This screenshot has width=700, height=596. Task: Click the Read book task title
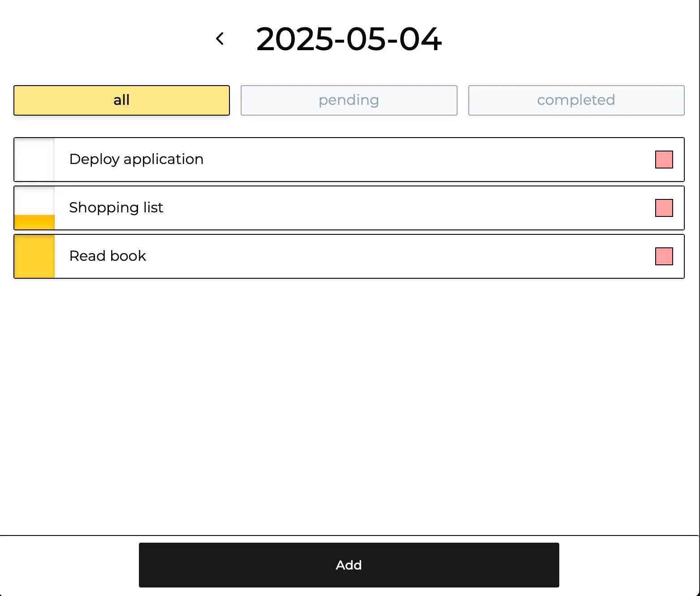pos(108,256)
